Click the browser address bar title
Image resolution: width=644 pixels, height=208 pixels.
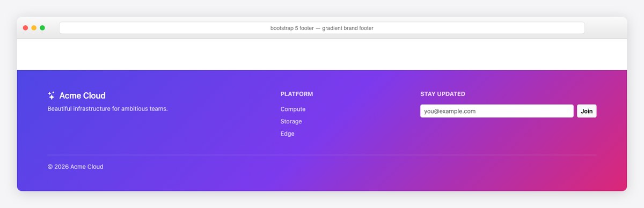[x=322, y=28]
